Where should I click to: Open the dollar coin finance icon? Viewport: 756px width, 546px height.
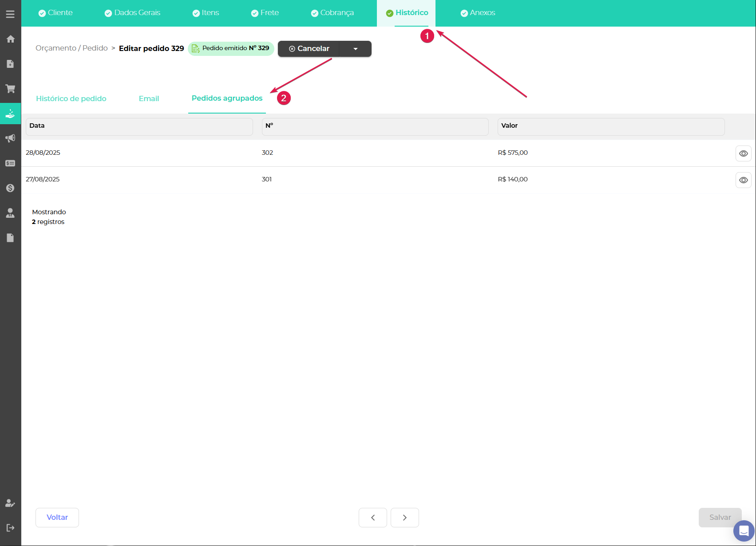10,188
